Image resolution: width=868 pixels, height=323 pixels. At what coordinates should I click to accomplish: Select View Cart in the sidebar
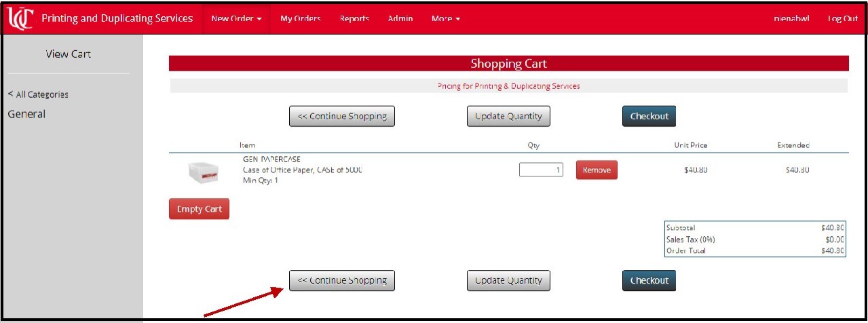click(68, 54)
